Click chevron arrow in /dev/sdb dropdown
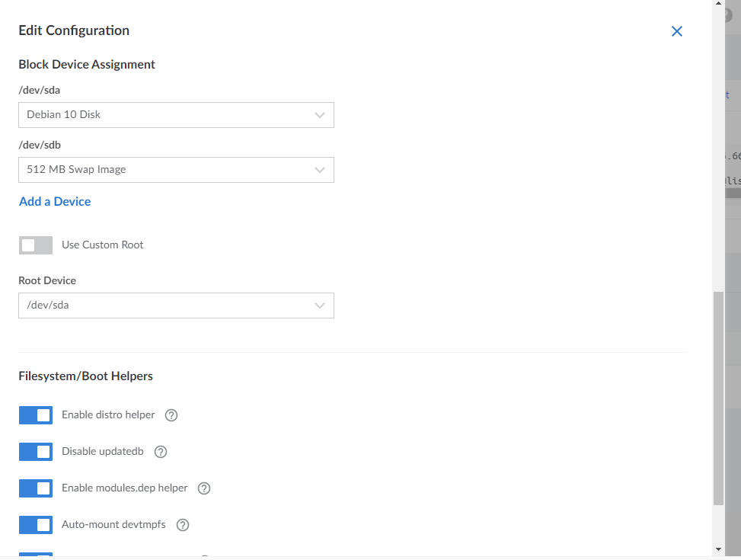This screenshot has width=741, height=560. click(x=320, y=170)
